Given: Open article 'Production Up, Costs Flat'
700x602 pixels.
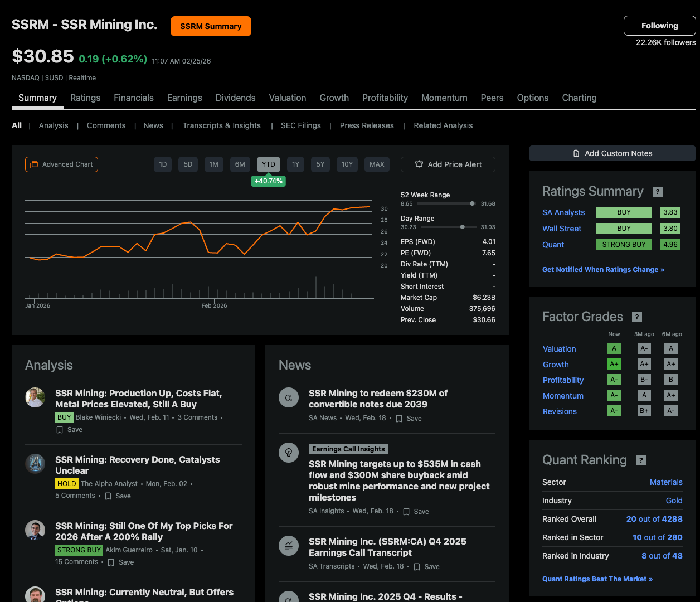Looking at the screenshot, I should coord(139,399).
